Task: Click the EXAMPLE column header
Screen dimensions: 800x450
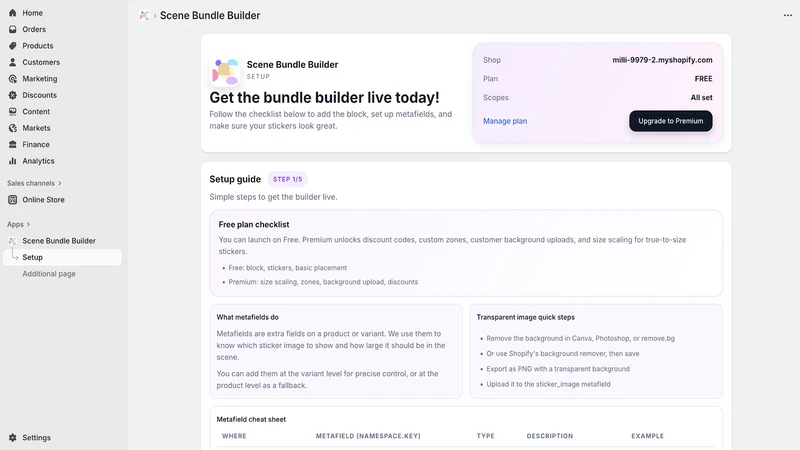Action: click(647, 436)
